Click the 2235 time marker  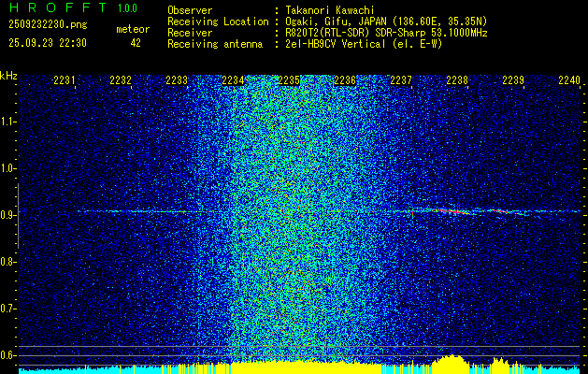(x=289, y=80)
